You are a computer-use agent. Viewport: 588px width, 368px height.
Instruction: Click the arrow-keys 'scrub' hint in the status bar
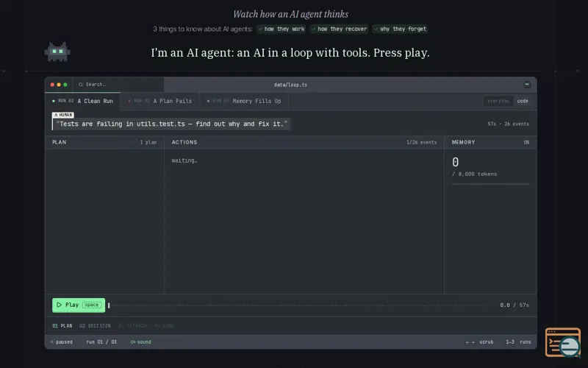[479, 342]
